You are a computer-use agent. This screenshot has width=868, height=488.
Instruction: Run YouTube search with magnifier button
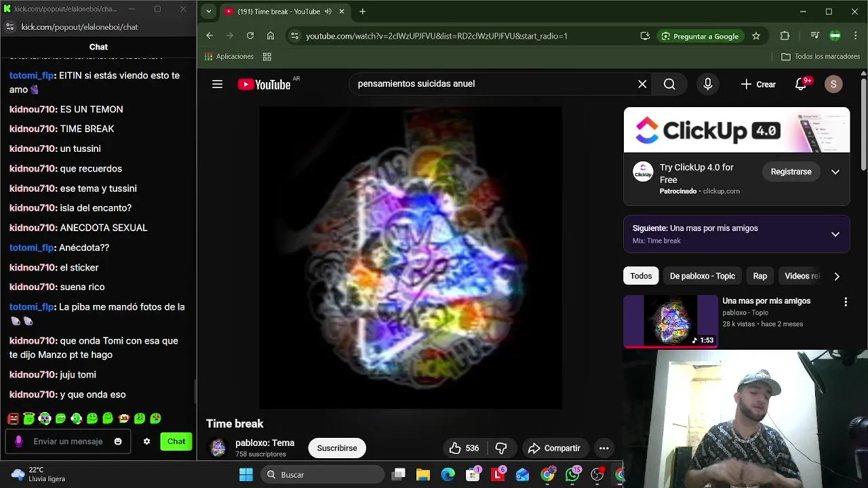pos(669,84)
